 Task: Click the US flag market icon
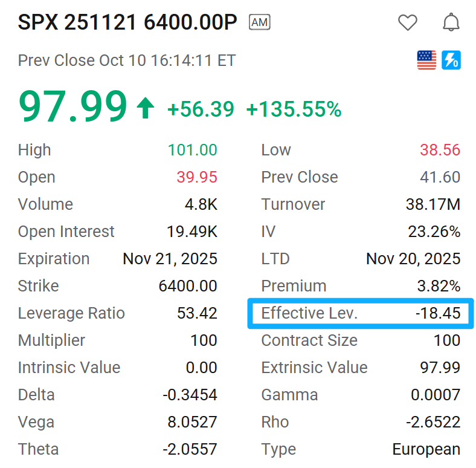tap(426, 60)
